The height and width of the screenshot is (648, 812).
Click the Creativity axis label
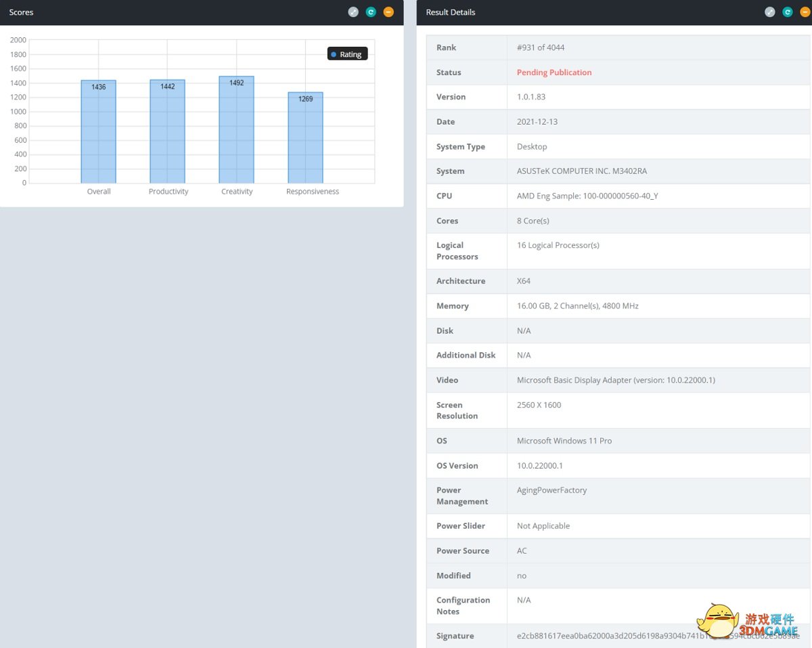(x=237, y=192)
